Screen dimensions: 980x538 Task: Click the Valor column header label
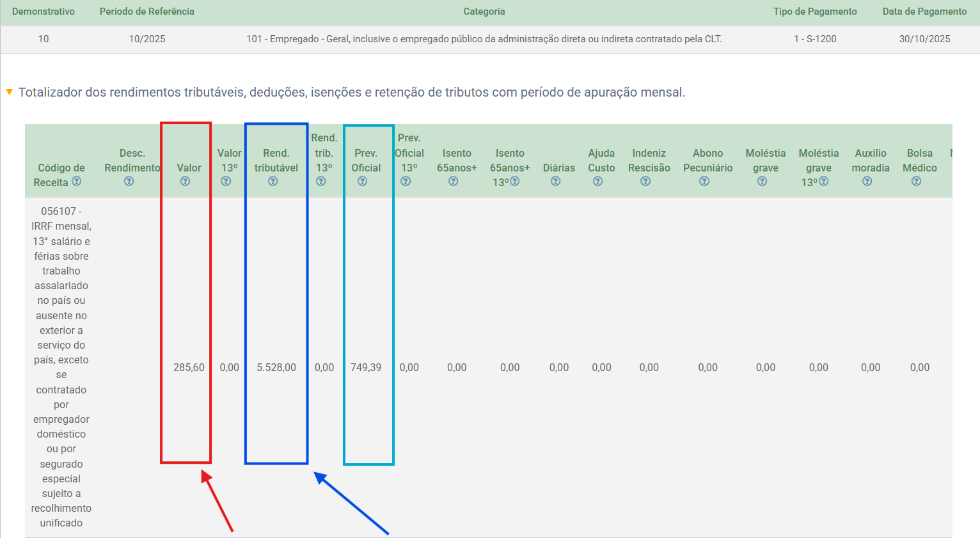coord(189,168)
